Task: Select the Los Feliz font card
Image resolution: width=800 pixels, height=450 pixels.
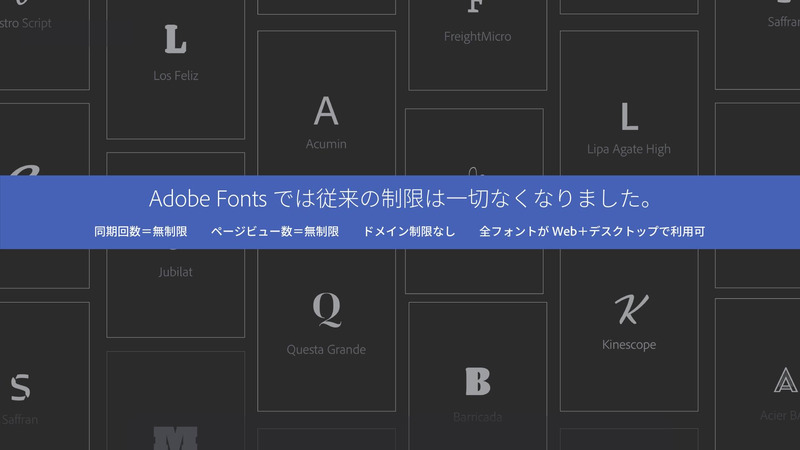Action: coord(176,69)
